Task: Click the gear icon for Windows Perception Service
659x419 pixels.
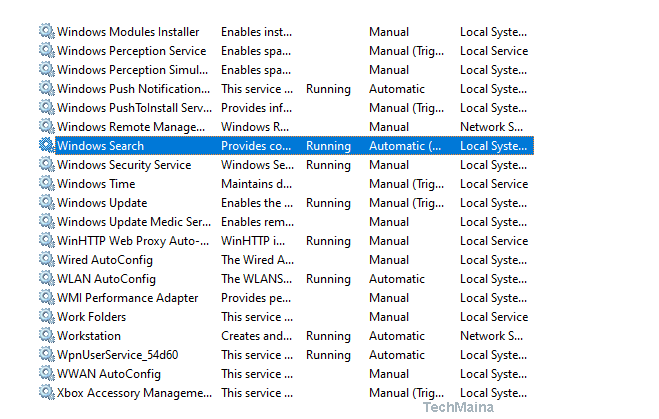Action: coord(47,51)
